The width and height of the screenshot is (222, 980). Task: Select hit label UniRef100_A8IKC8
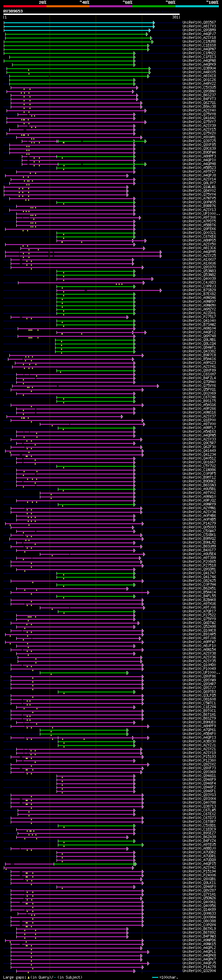[199, 76]
